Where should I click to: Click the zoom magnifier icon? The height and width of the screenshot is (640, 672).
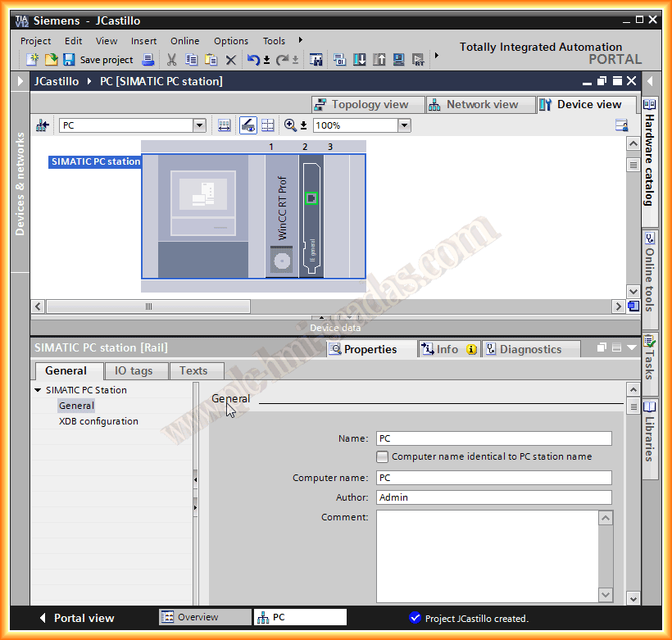(290, 125)
